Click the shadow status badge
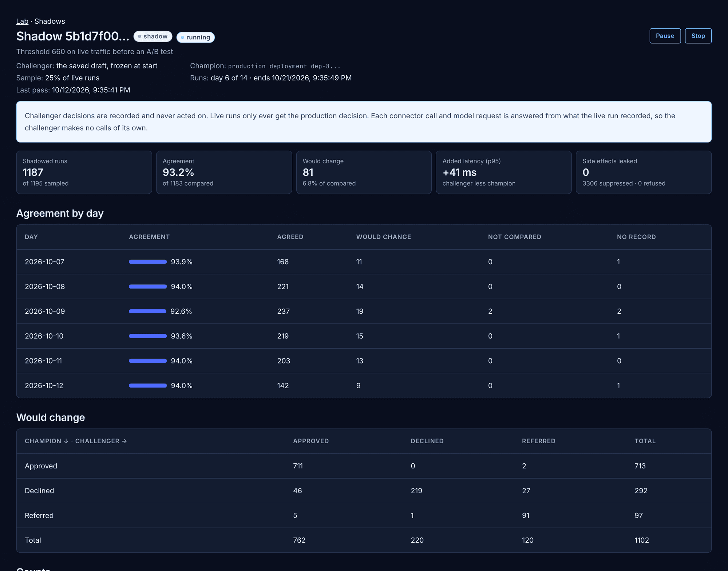This screenshot has height=571, width=728. (x=153, y=36)
